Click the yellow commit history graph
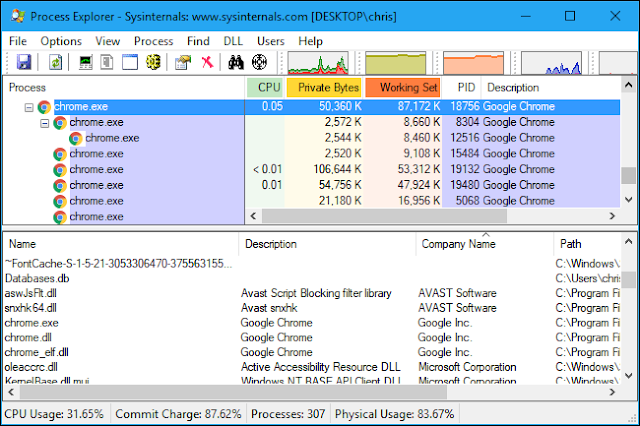 (x=396, y=63)
